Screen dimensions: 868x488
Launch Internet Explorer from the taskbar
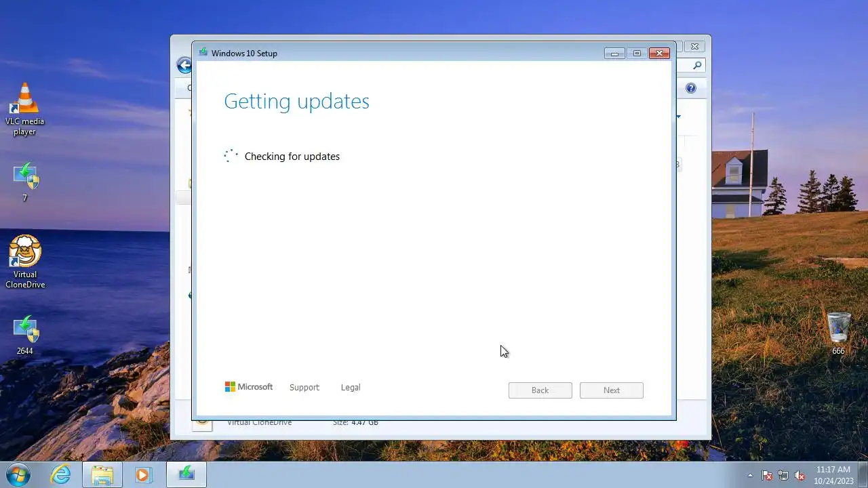coord(61,474)
